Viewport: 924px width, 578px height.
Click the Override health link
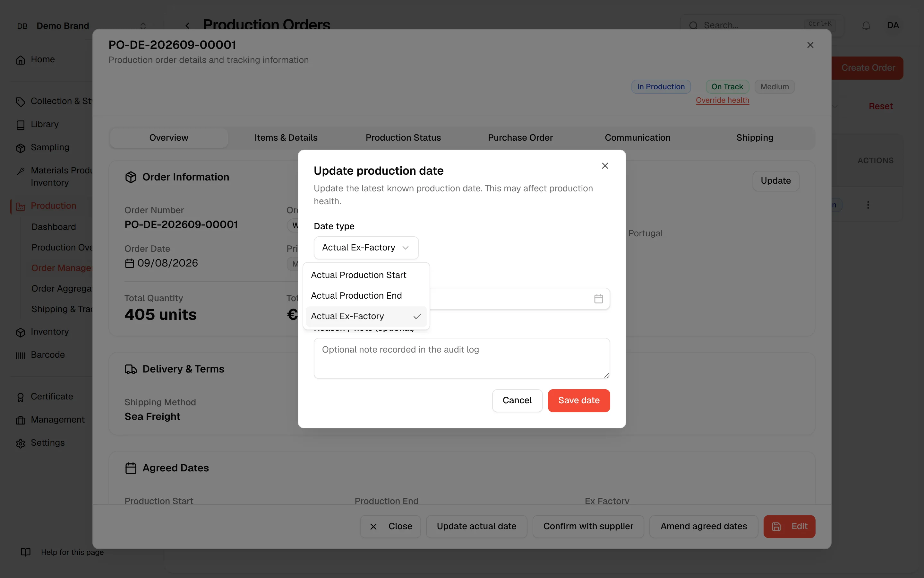723,100
